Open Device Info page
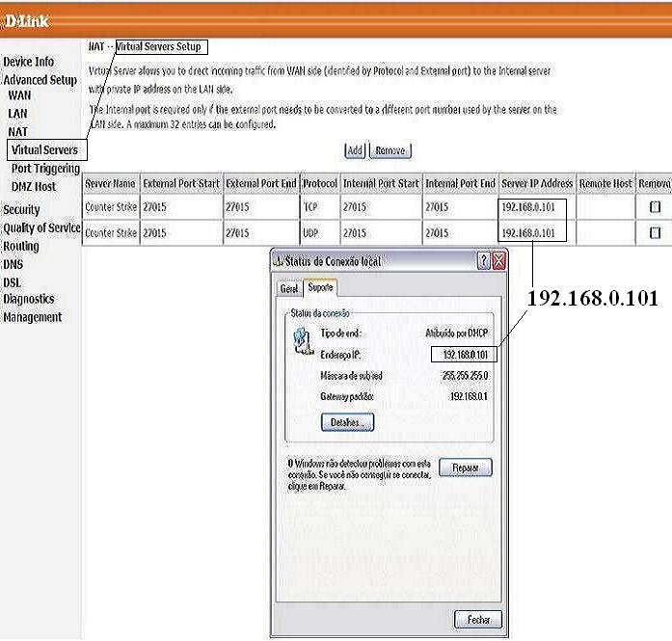 coord(29,62)
